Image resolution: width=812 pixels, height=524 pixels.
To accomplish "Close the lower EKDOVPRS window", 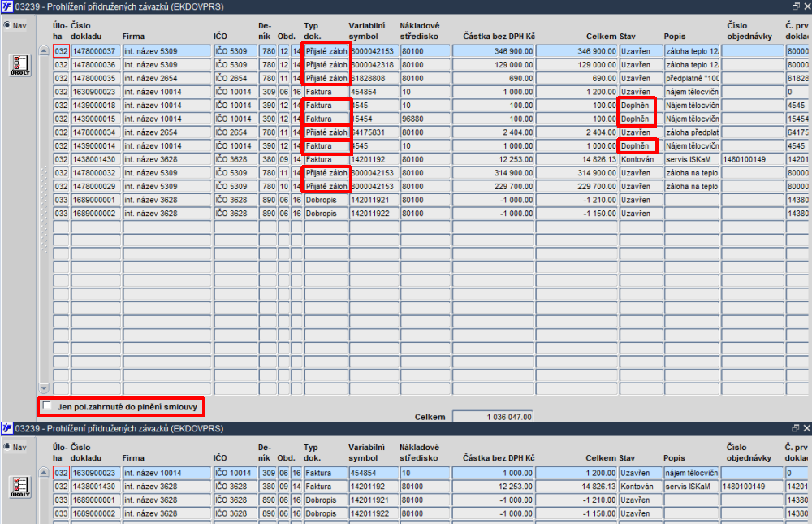I will point(807,427).
